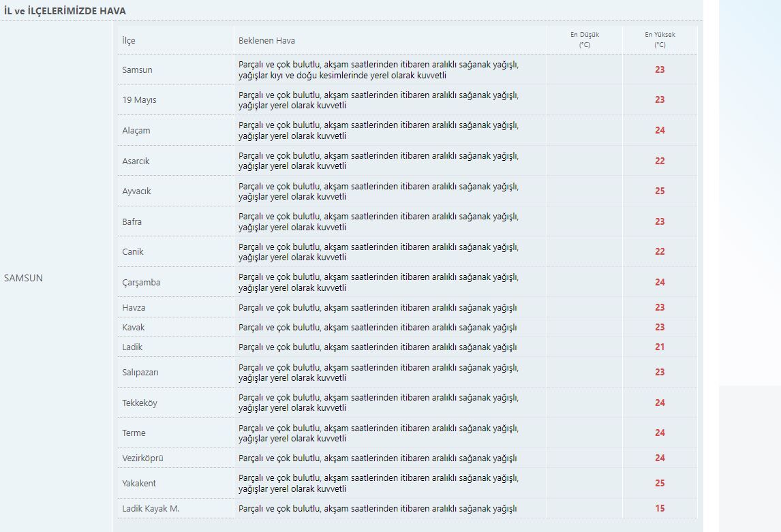Screen dimensions: 781x532
Task: Click the En Yüksek (°C) column header
Action: (x=659, y=40)
